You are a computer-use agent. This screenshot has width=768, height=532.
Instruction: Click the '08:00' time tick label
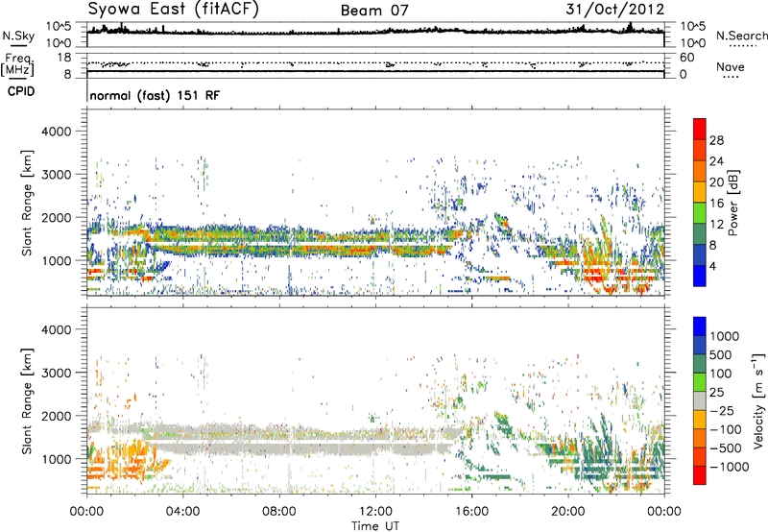[279, 512]
